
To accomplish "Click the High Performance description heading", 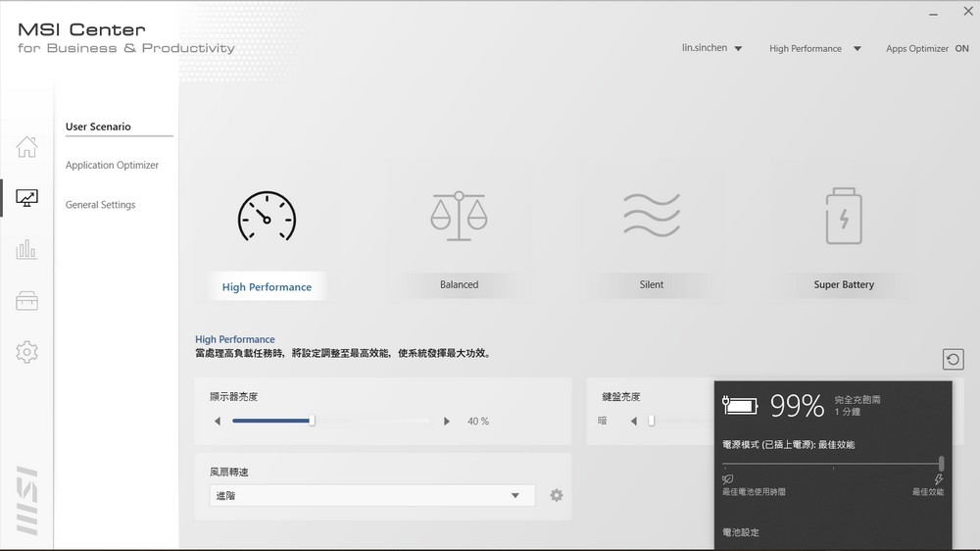I will 235,339.
